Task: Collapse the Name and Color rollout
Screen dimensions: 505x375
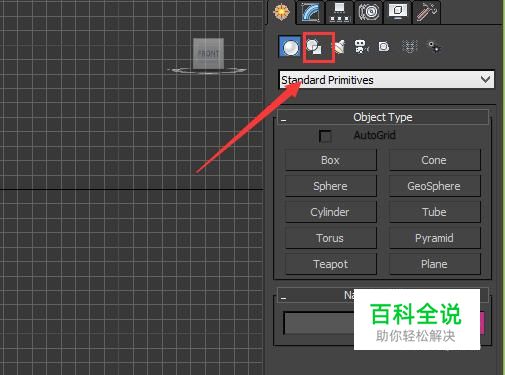Action: [x=315, y=295]
